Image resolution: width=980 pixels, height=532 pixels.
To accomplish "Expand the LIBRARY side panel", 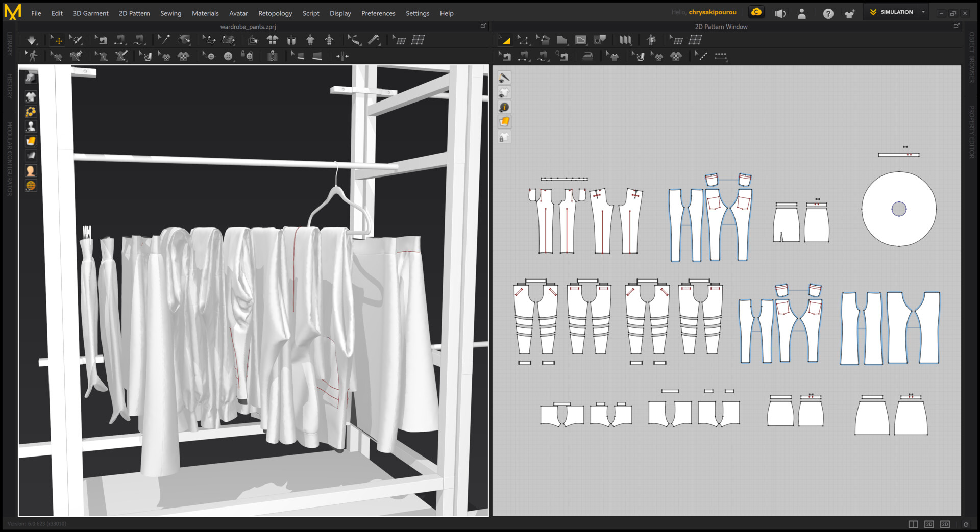I will [9, 43].
